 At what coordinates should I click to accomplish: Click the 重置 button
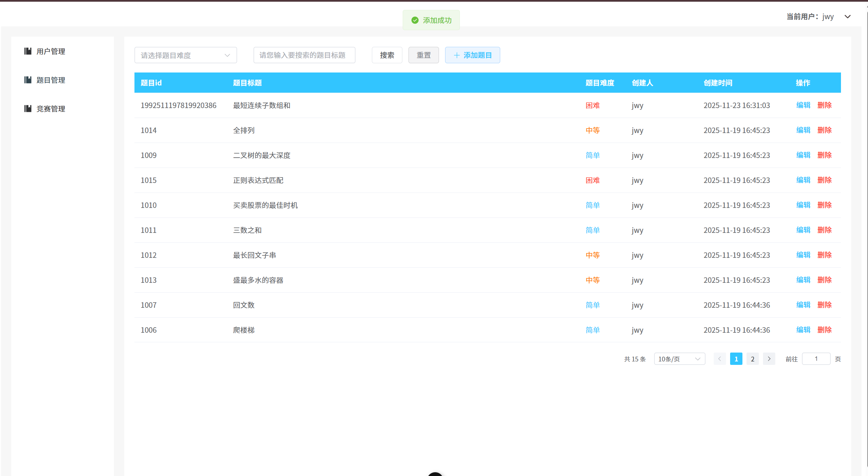coord(424,55)
